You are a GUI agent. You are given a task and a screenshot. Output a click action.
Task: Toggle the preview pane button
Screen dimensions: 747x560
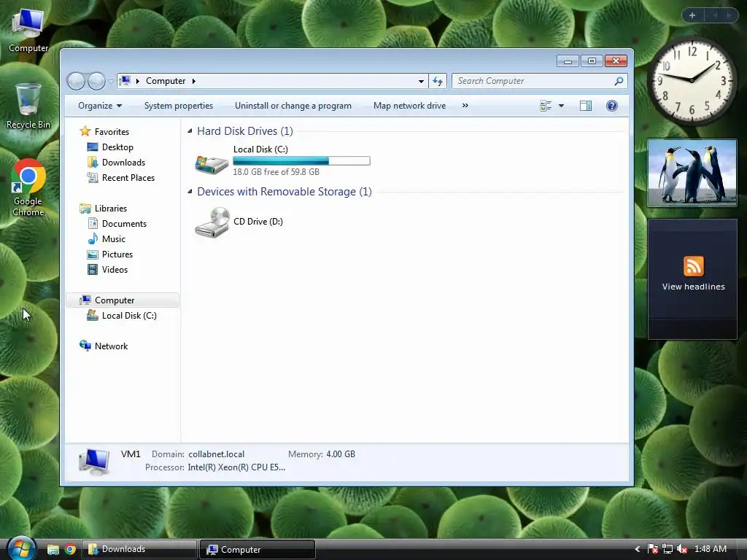coord(586,106)
